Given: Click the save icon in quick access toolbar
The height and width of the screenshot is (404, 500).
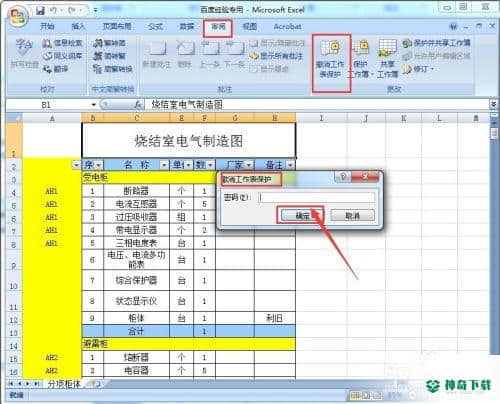Looking at the screenshot, I should click(40, 11).
